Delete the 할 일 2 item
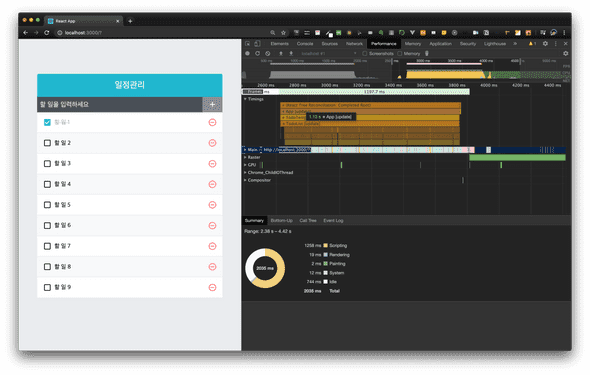The height and width of the screenshot is (375, 590). tap(212, 143)
